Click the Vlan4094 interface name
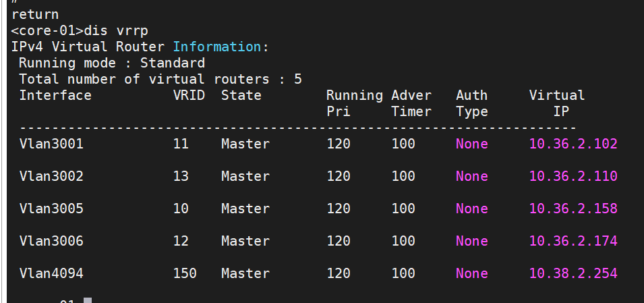The height and width of the screenshot is (303, 644). click(x=51, y=273)
